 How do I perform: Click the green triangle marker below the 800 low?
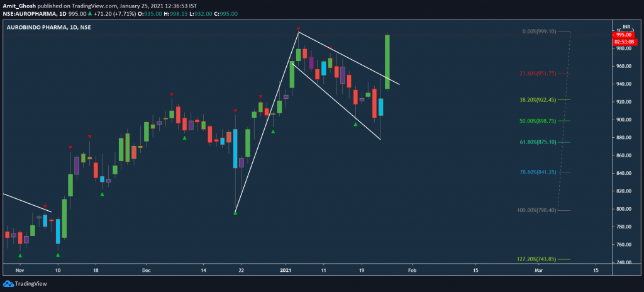235,213
